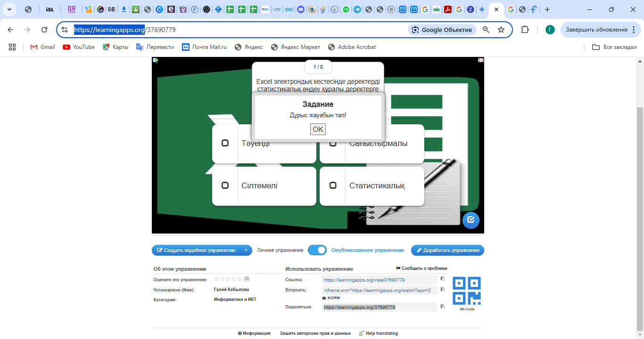Open author Галия Кабылова profile
Viewport: 644px width, 339px height.
tap(231, 290)
